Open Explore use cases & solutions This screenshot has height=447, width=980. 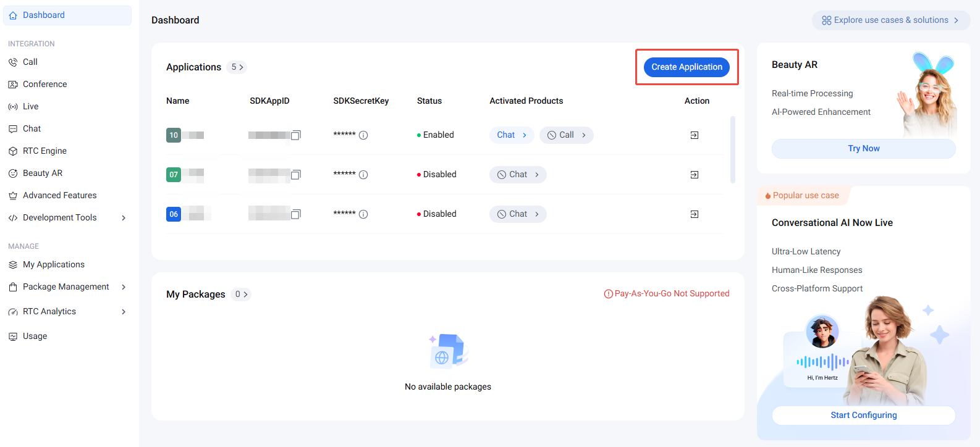click(890, 20)
